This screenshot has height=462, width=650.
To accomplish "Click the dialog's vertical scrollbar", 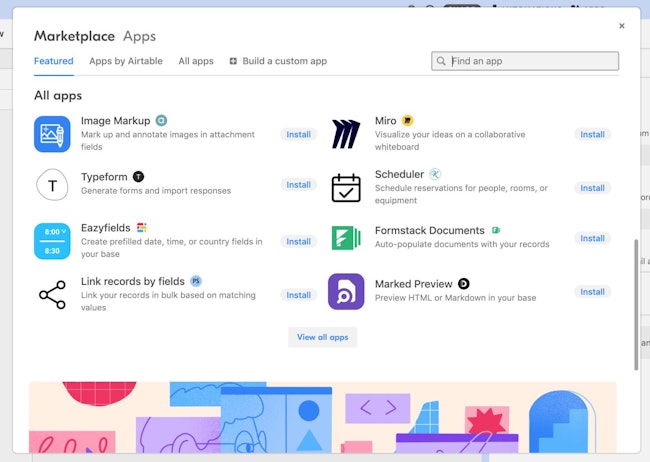I will 636,305.
